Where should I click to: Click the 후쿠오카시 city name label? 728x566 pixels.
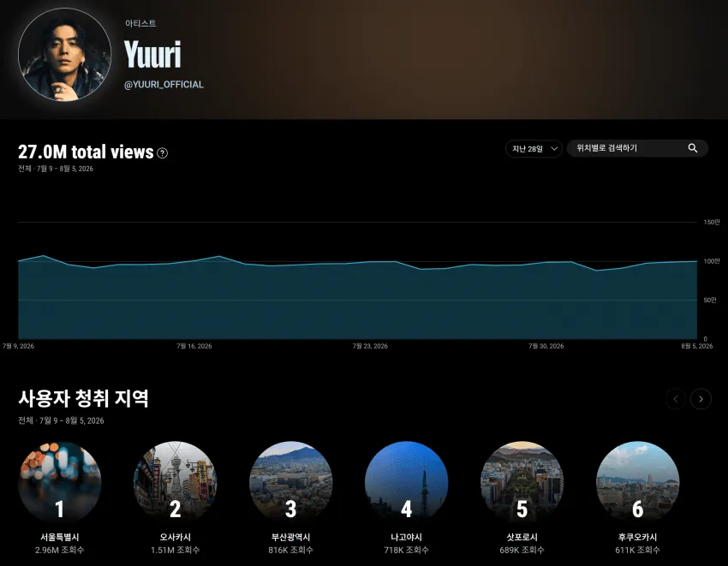tap(637, 537)
